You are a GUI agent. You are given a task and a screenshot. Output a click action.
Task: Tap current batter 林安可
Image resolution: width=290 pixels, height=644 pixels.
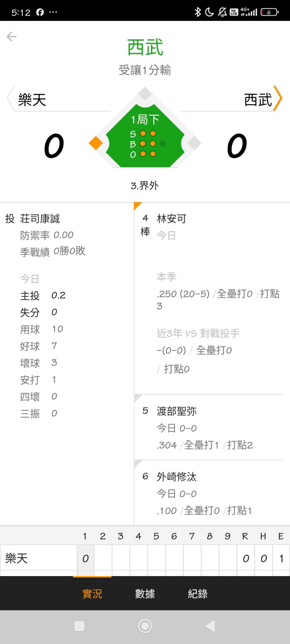point(172,219)
